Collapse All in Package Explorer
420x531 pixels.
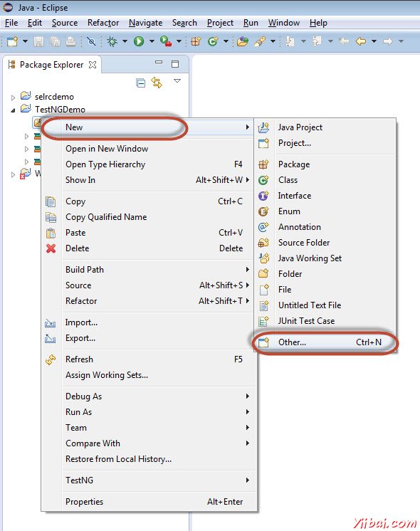pos(140,83)
